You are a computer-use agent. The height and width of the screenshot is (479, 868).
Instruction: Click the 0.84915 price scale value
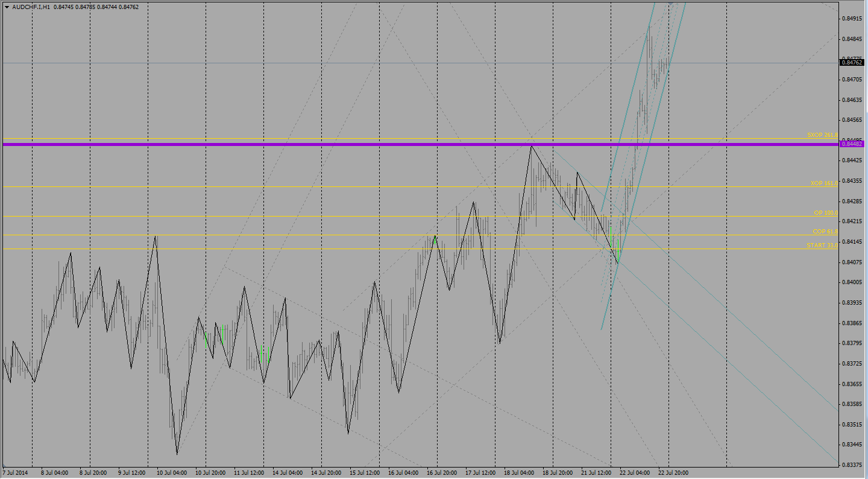[x=852, y=19]
